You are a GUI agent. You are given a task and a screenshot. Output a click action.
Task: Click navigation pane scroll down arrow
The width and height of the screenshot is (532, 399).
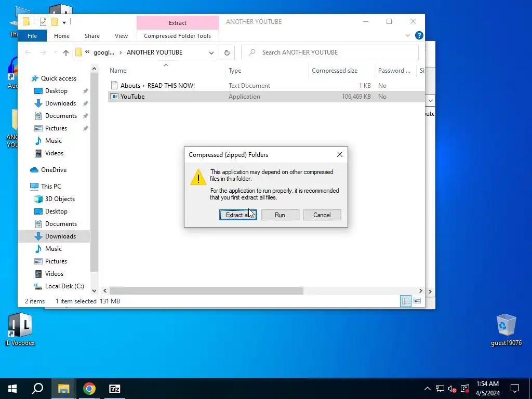click(x=95, y=291)
